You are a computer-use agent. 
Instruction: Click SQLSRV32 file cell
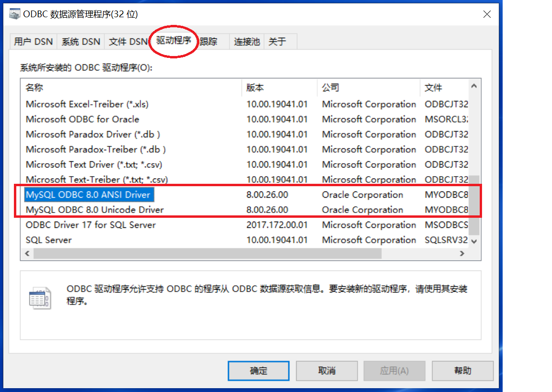(x=446, y=240)
